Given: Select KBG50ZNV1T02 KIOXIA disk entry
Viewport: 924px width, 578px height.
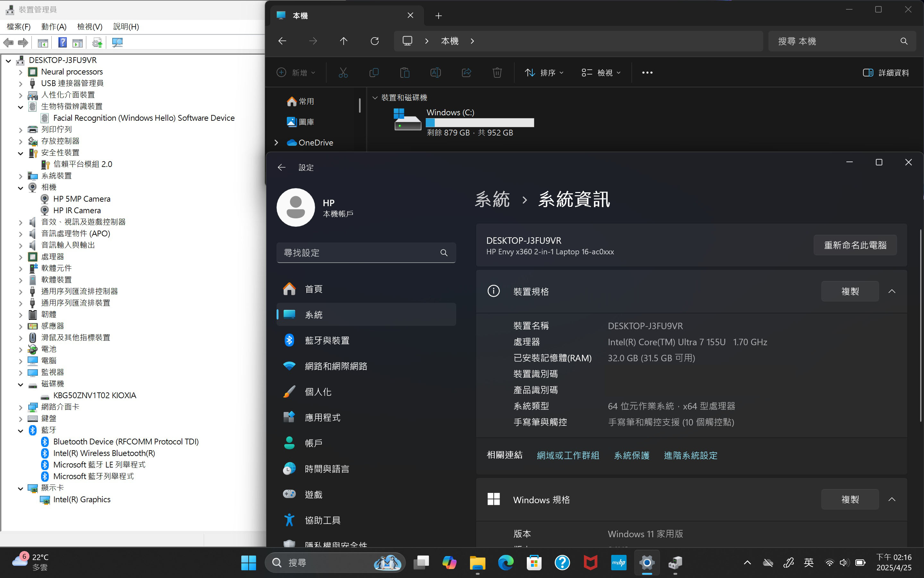Looking at the screenshot, I should 94,395.
